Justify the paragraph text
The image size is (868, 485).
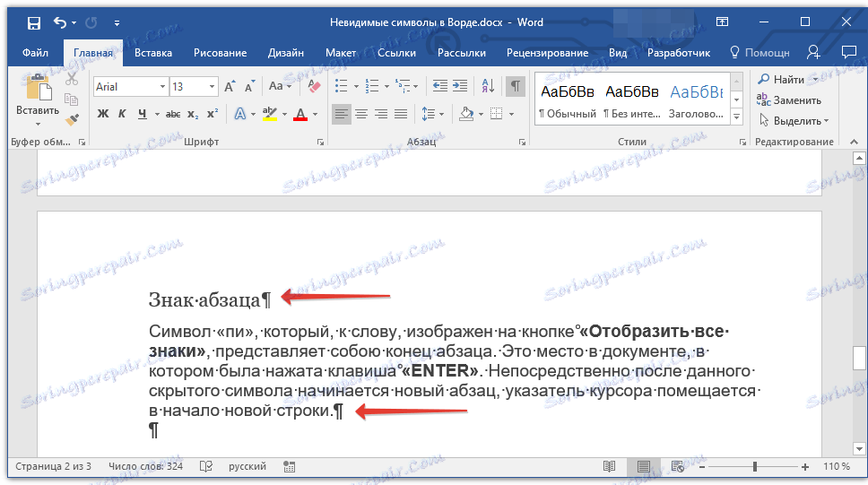(x=401, y=114)
